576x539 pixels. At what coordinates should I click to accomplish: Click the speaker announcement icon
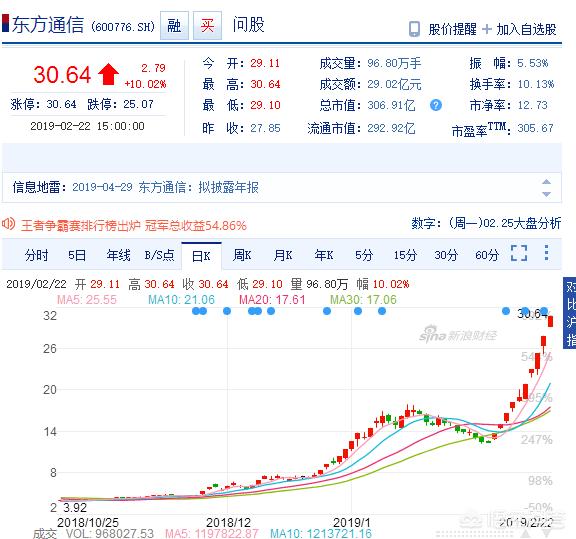[x=8, y=223]
